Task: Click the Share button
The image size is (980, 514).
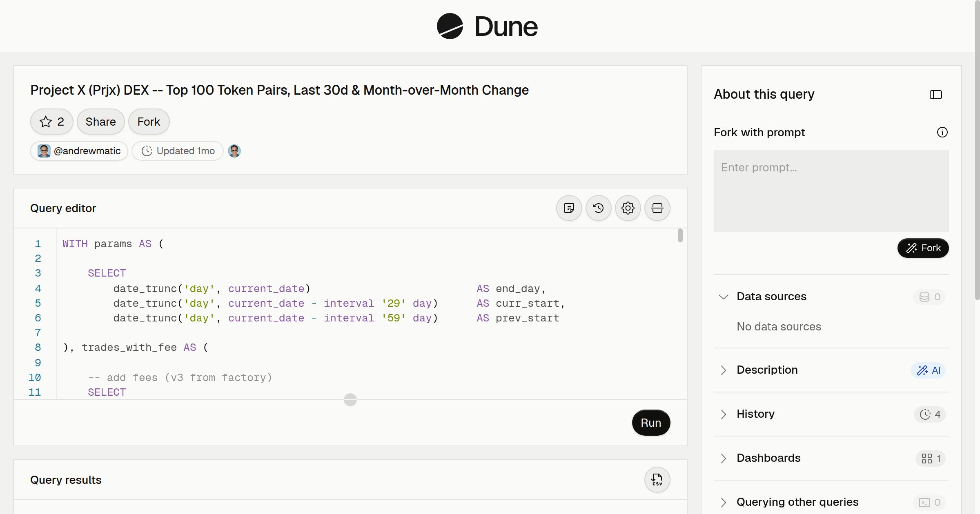Action: 100,122
